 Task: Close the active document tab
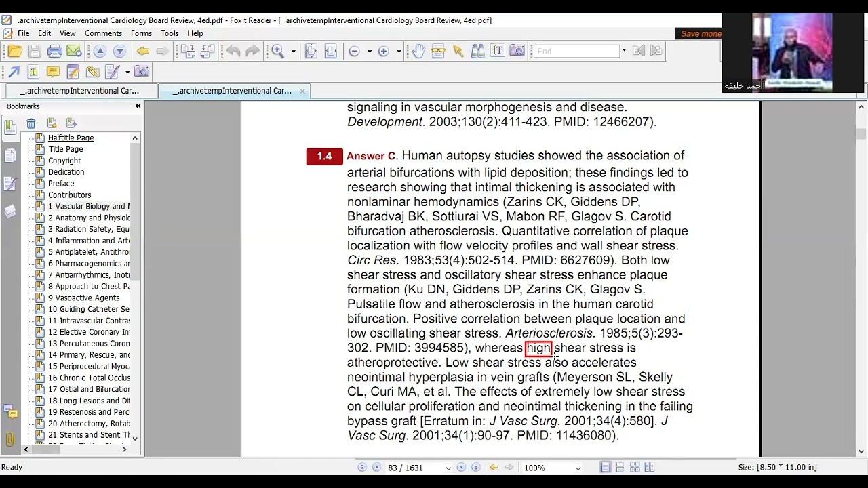coord(302,91)
